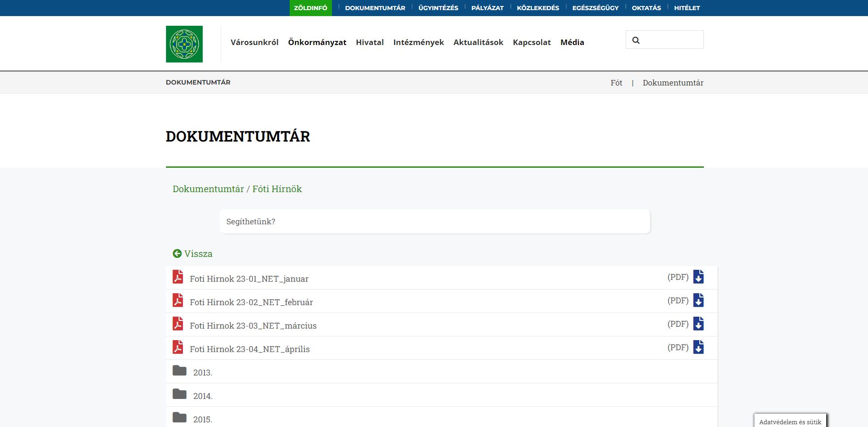868x427 pixels.
Task: Open the Média main menu
Action: pyautogui.click(x=572, y=42)
